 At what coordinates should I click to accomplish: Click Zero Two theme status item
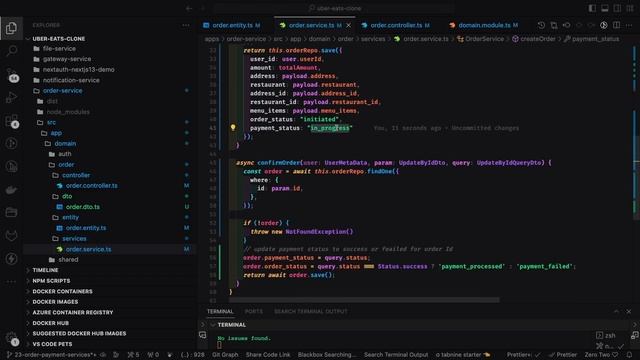click(601, 355)
